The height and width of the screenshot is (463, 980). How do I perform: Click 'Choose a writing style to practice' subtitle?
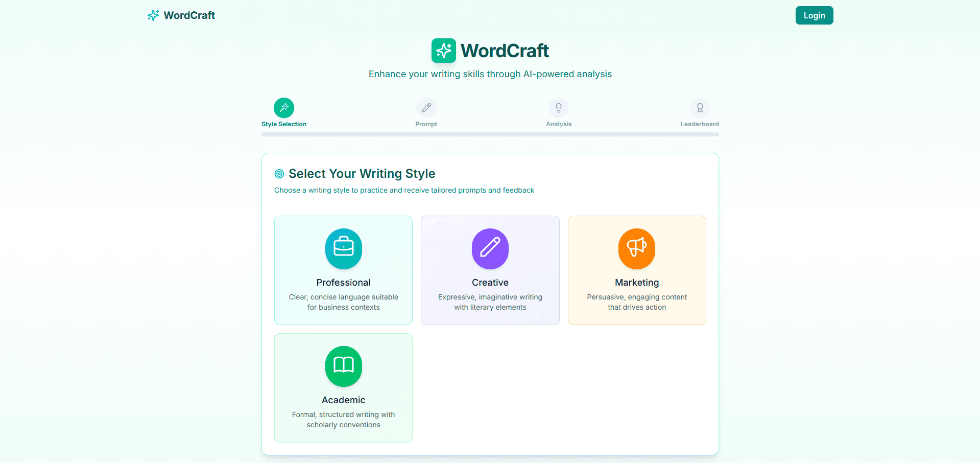pyautogui.click(x=404, y=190)
